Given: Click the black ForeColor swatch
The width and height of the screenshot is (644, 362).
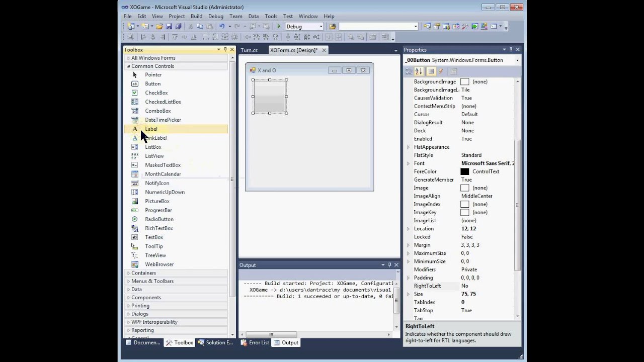Looking at the screenshot, I should click(465, 171).
